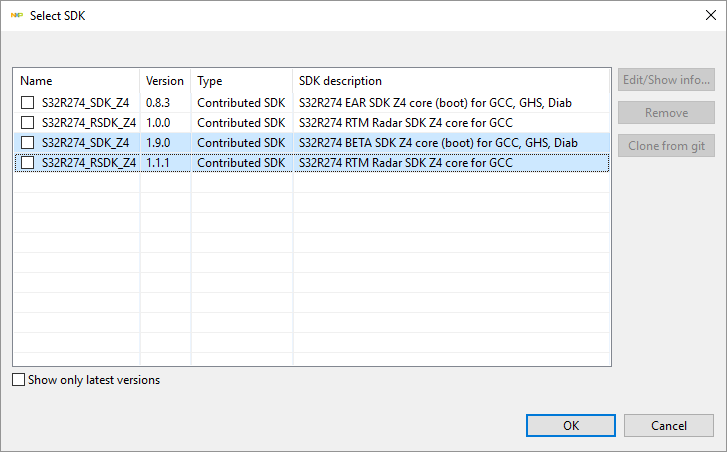Image resolution: width=727 pixels, height=452 pixels.
Task: Check the S32R274_SDK_Z4 version 0.8.3 checkbox
Action: [28, 103]
